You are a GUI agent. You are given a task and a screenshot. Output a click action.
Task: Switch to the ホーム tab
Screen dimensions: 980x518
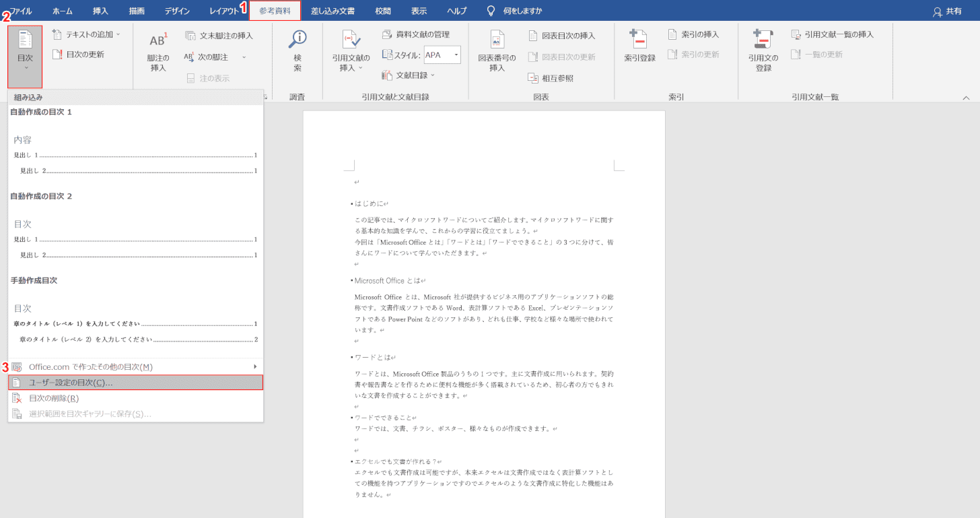click(x=63, y=11)
